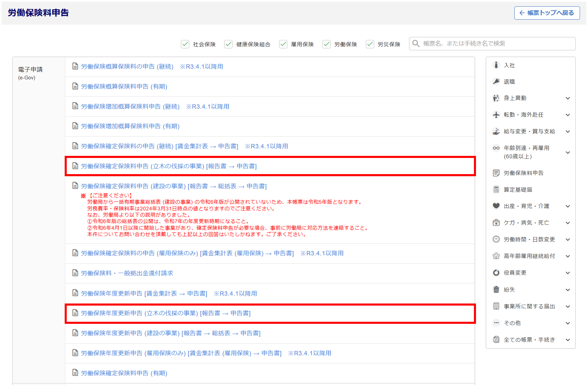Click the party popper icon beside 退職
The image size is (588, 385).
pos(496,81)
